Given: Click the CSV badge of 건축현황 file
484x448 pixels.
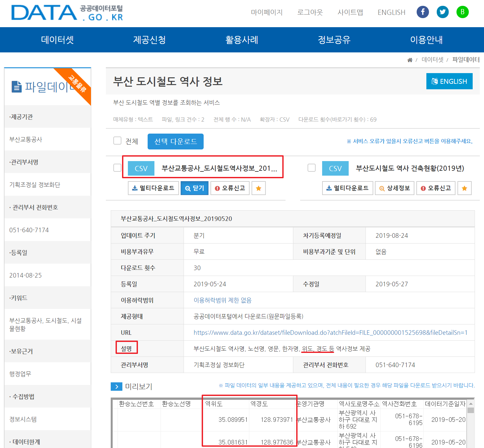Looking at the screenshot, I should pos(335,169).
